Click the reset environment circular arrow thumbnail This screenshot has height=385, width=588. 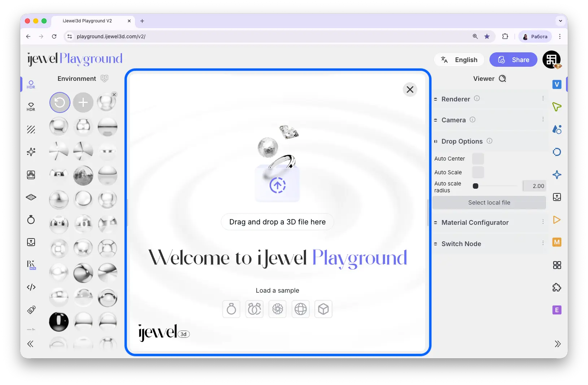tap(60, 102)
